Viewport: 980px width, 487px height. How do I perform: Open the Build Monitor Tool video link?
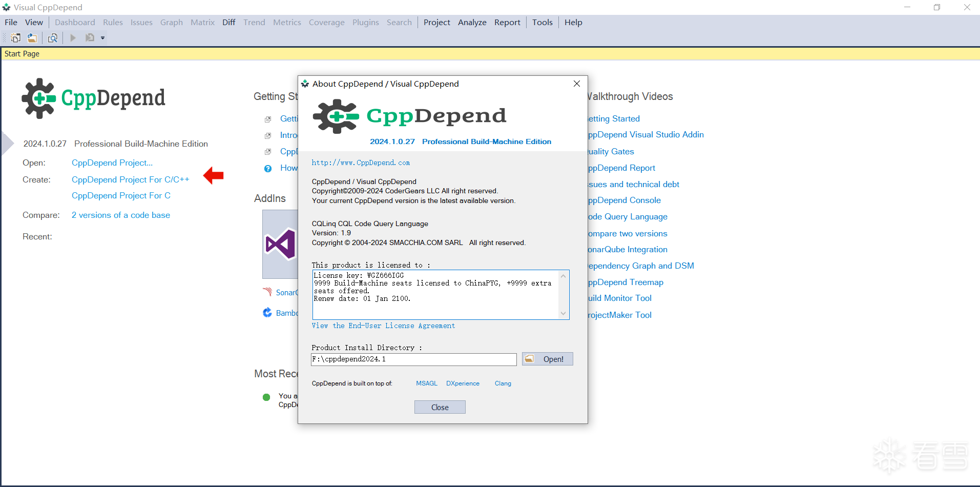[x=620, y=298]
